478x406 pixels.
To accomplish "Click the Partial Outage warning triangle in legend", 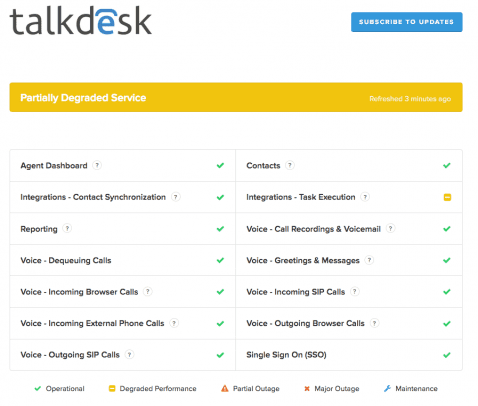I will pos(225,388).
